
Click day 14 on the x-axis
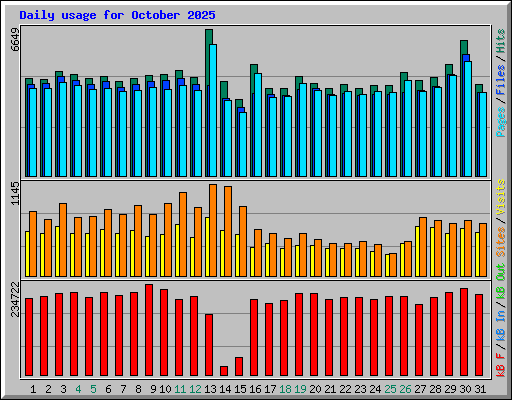[x=225, y=389]
